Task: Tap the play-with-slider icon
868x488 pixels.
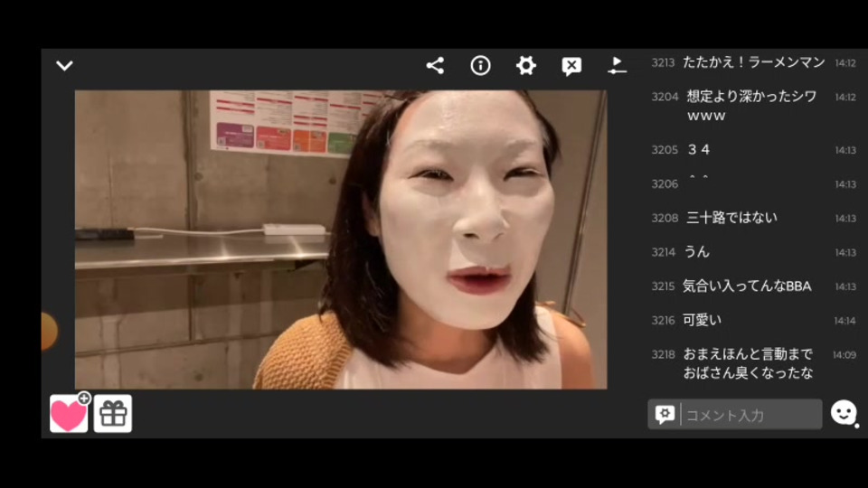Action: tap(618, 66)
